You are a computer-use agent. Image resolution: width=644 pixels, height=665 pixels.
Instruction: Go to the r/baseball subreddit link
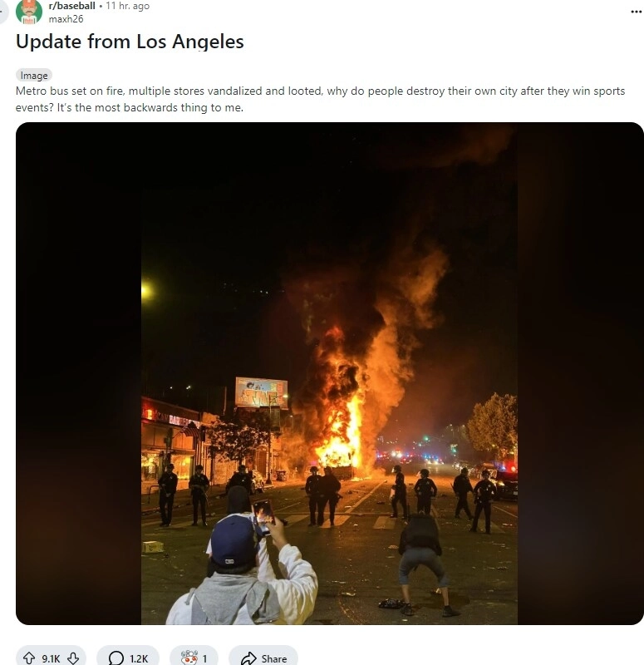71,6
